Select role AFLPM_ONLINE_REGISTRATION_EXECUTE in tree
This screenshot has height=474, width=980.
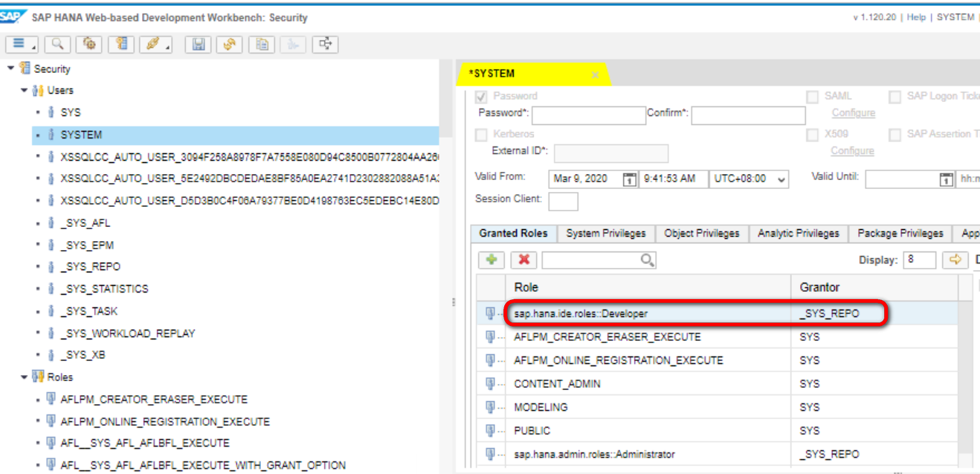click(x=165, y=421)
